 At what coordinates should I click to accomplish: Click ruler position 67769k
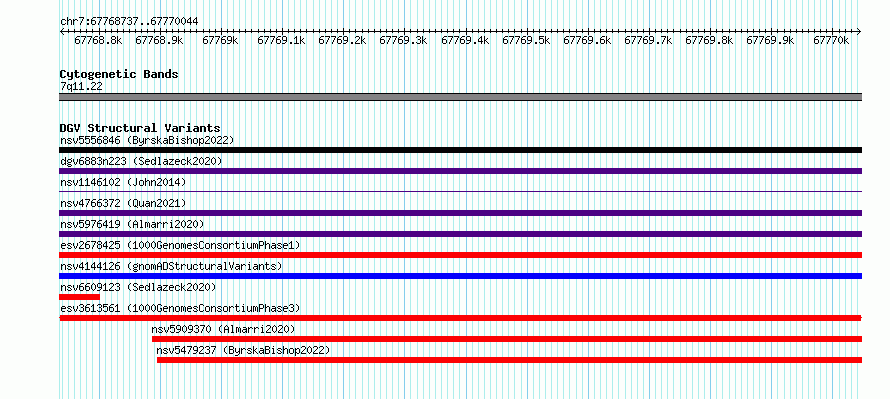click(220, 40)
